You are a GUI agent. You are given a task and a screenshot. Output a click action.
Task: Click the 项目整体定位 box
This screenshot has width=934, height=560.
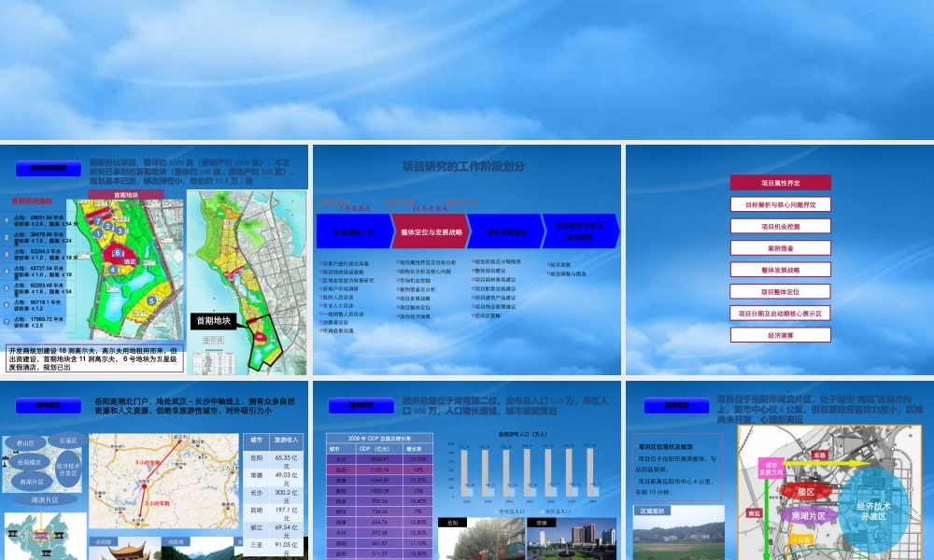coord(780,291)
